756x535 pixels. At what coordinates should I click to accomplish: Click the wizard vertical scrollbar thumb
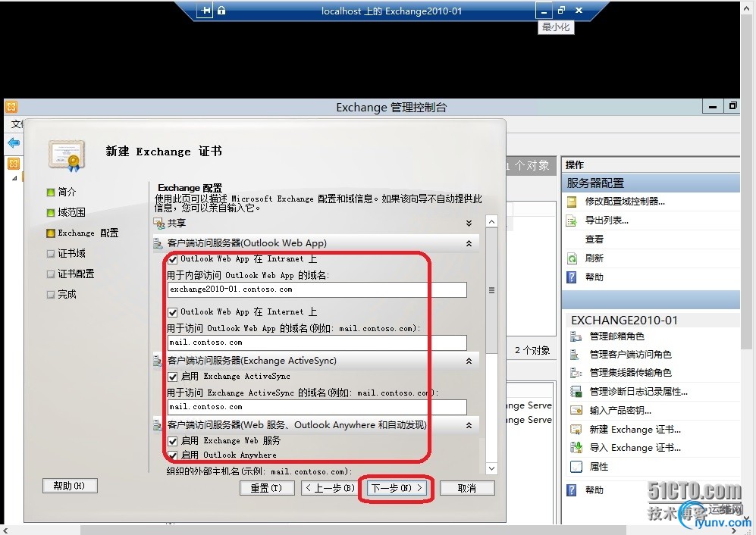click(491, 290)
